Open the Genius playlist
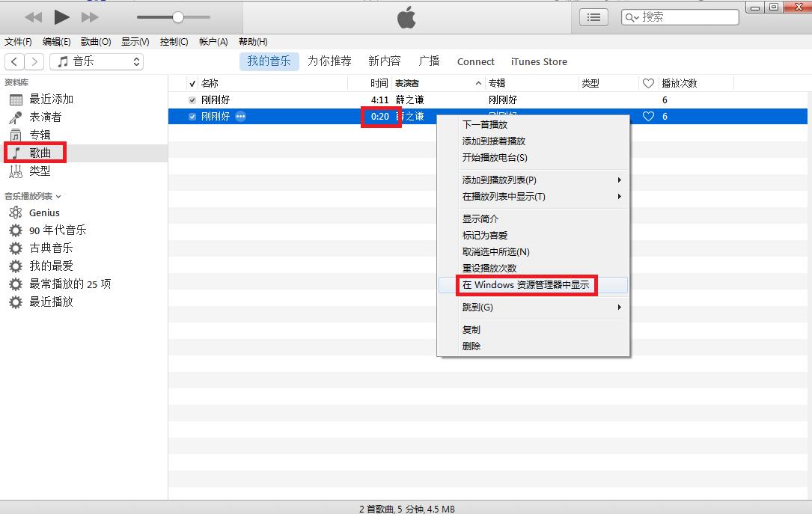The image size is (812, 514). tap(43, 212)
